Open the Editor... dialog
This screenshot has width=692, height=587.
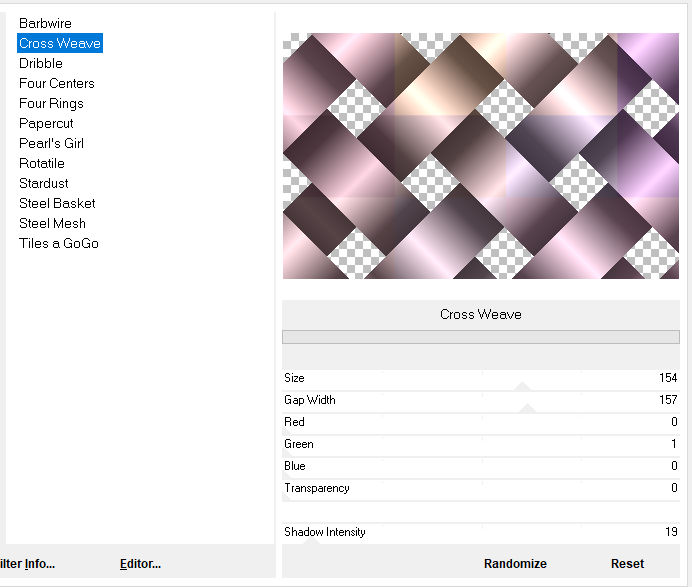pyautogui.click(x=140, y=563)
